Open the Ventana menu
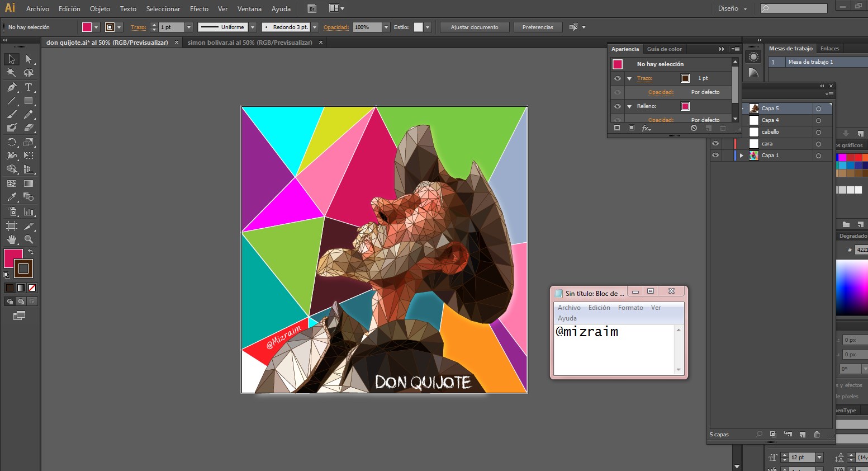The image size is (868, 471). [249, 9]
